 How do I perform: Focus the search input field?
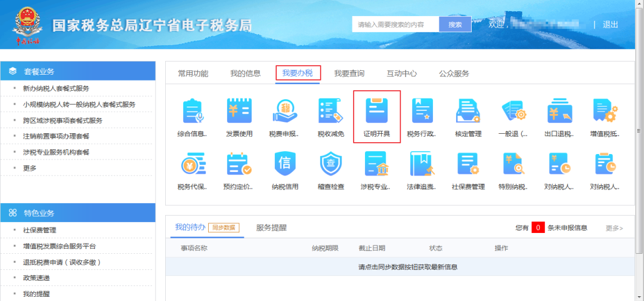pos(395,24)
